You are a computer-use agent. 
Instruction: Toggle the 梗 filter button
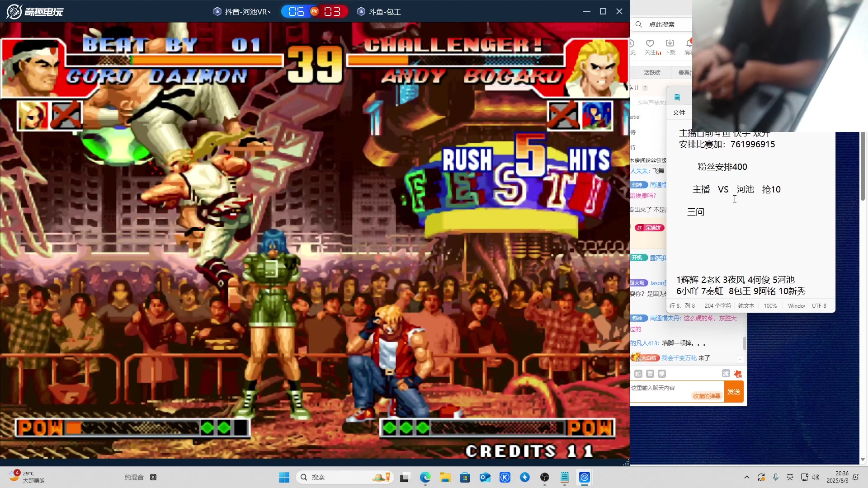[x=662, y=374]
